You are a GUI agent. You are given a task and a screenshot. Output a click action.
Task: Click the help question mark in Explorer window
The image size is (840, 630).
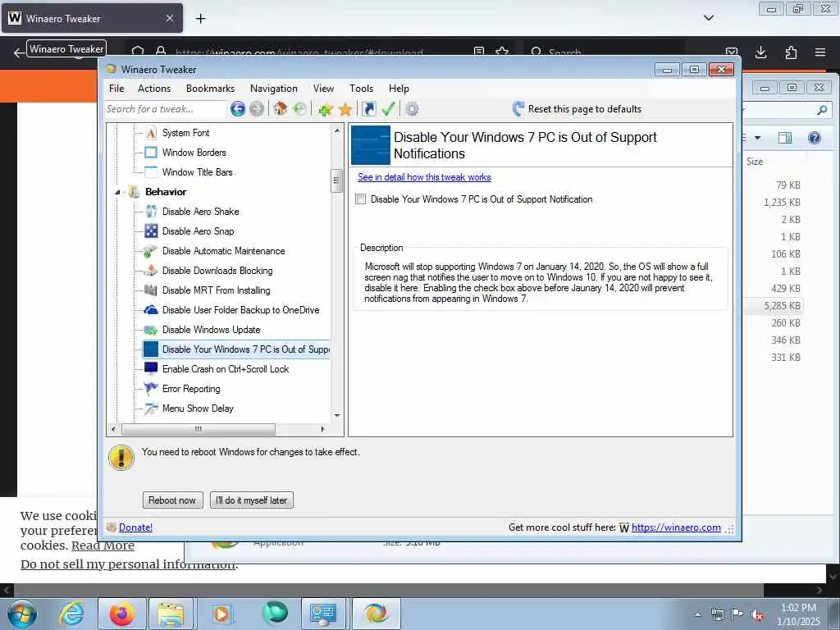coord(815,138)
